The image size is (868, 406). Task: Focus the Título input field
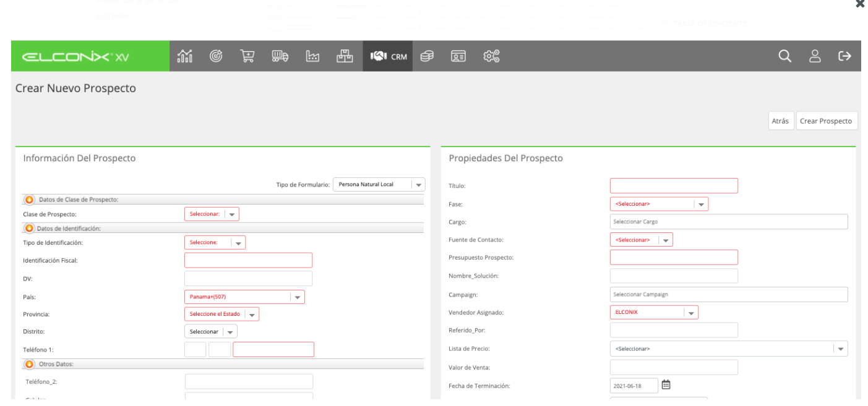674,186
